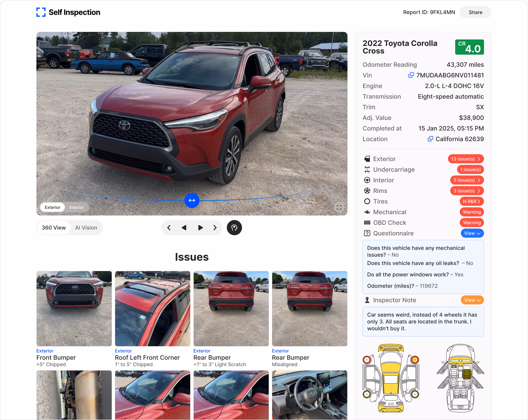Step to next frame with right chevron
The height and width of the screenshot is (420, 528).
215,228
